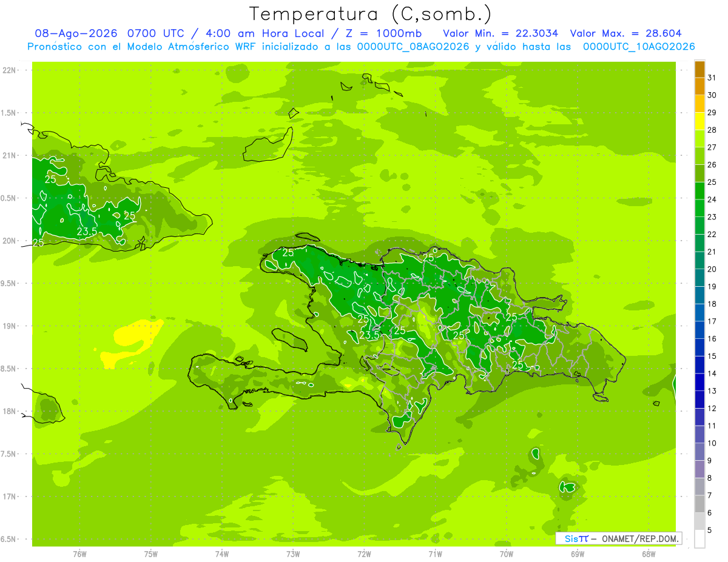Click the 76W longitude axis label
Viewport: 728px width, 562px height.
[79, 554]
